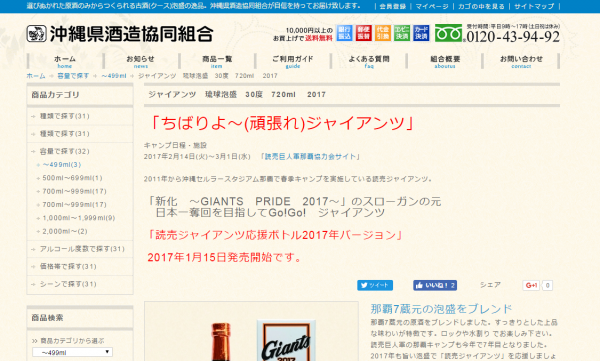This screenshot has width=600, height=361.
Task: Click the ホーム breadcrumb link
Action: coord(36,76)
